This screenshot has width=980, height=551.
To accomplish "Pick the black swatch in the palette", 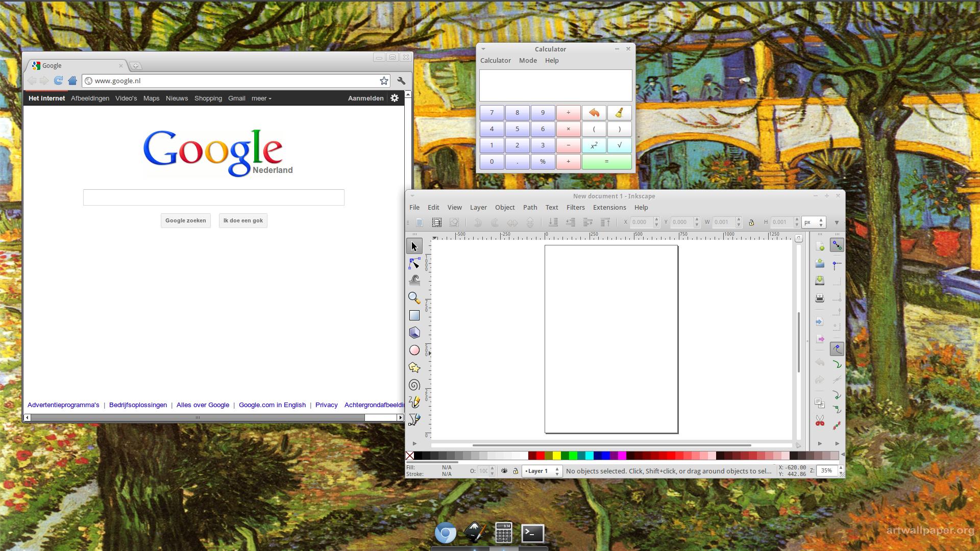I will pyautogui.click(x=418, y=456).
